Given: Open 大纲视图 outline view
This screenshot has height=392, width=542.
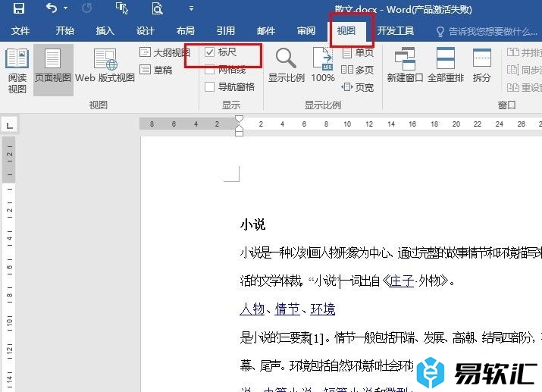Looking at the screenshot, I should click(x=164, y=52).
